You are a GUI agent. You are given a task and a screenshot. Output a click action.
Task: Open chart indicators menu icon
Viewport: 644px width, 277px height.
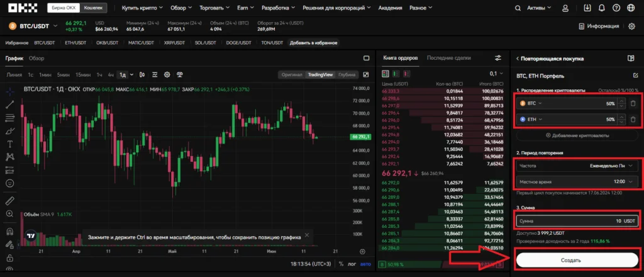coord(155,75)
